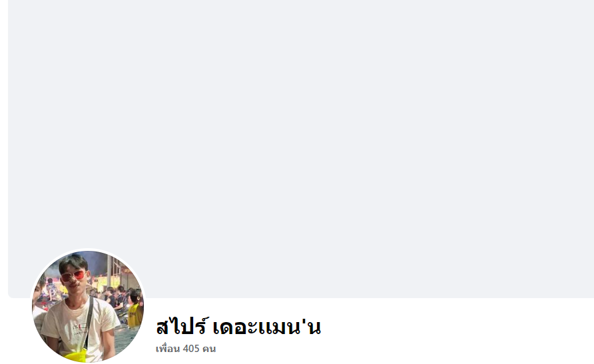This screenshot has width=594, height=364.
Task: Open the circular profile picture
Action: point(88,306)
